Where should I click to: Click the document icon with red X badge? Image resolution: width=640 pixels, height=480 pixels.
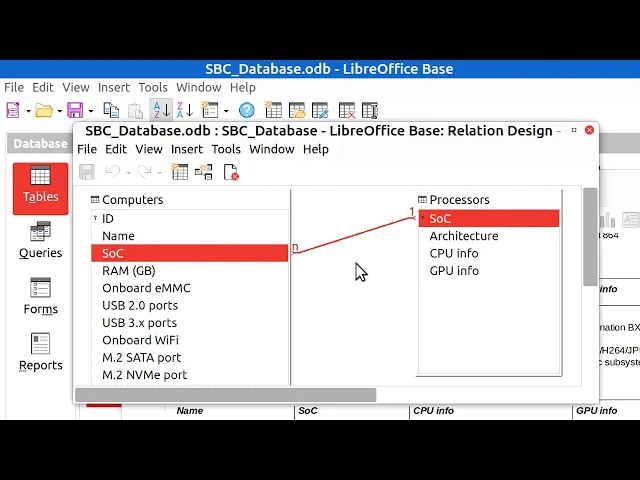[x=231, y=172]
